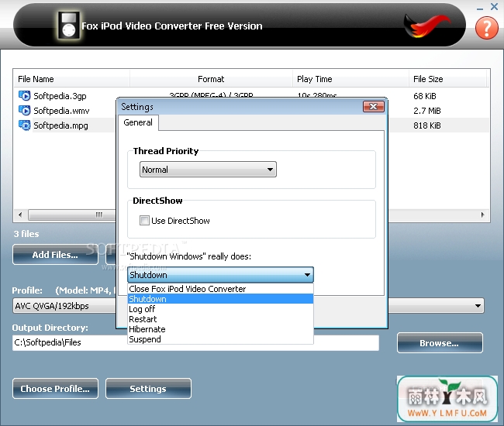Viewport: 504px width, 426px height.
Task: Click the Fox flame logo
Action: 426,26
